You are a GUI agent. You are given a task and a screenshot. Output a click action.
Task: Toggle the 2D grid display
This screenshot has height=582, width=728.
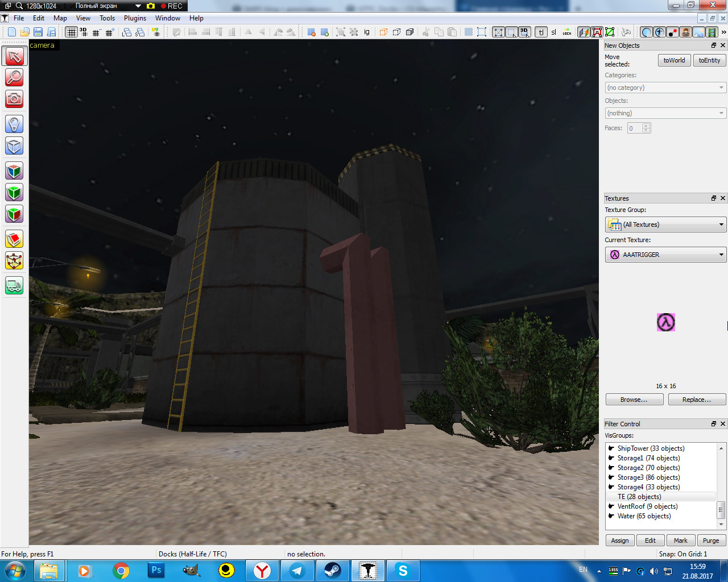pos(71,32)
